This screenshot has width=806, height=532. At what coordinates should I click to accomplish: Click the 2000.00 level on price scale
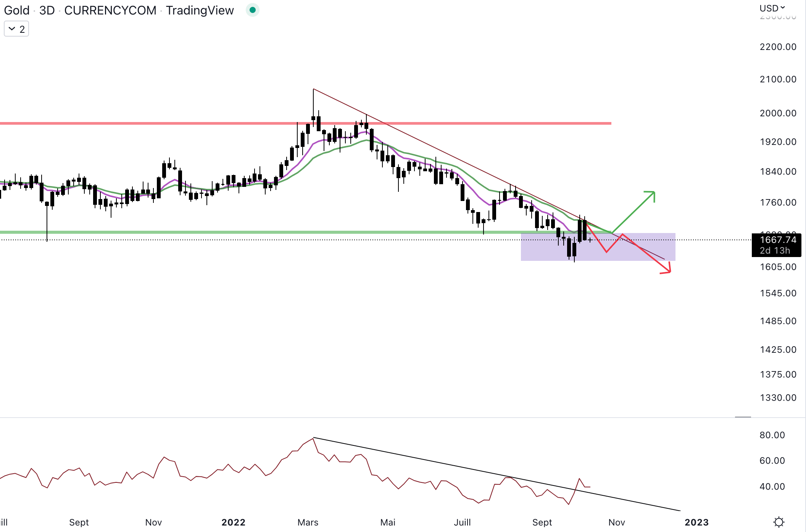778,113
